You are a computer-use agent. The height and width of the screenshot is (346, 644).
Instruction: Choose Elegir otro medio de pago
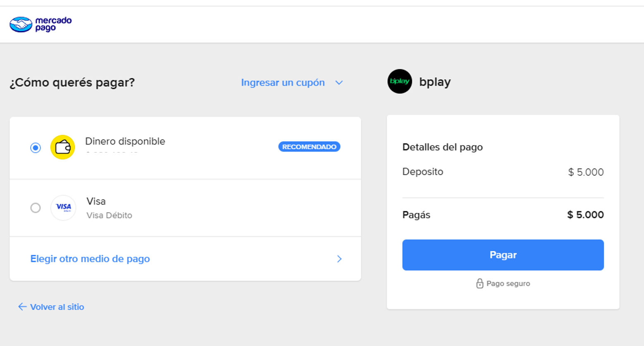[x=90, y=259]
